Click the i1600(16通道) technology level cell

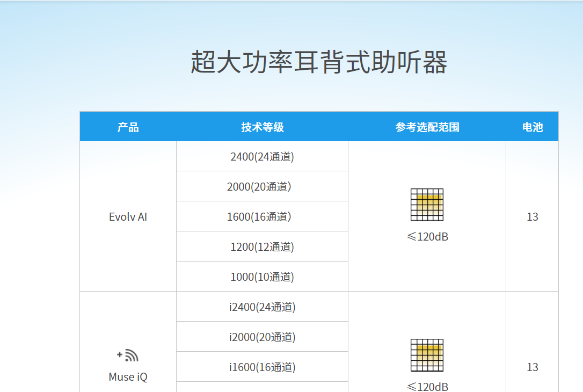coord(262,367)
